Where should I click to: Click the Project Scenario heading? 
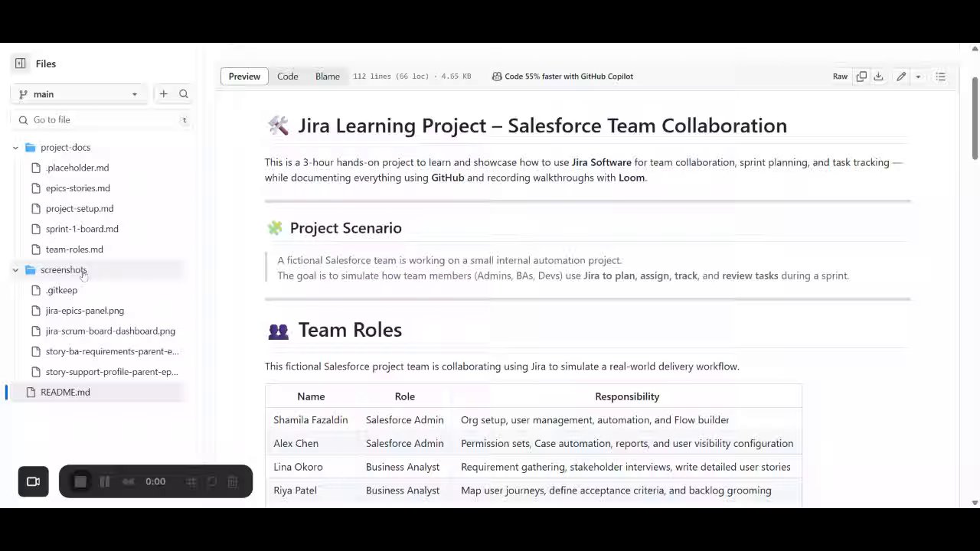(x=345, y=228)
